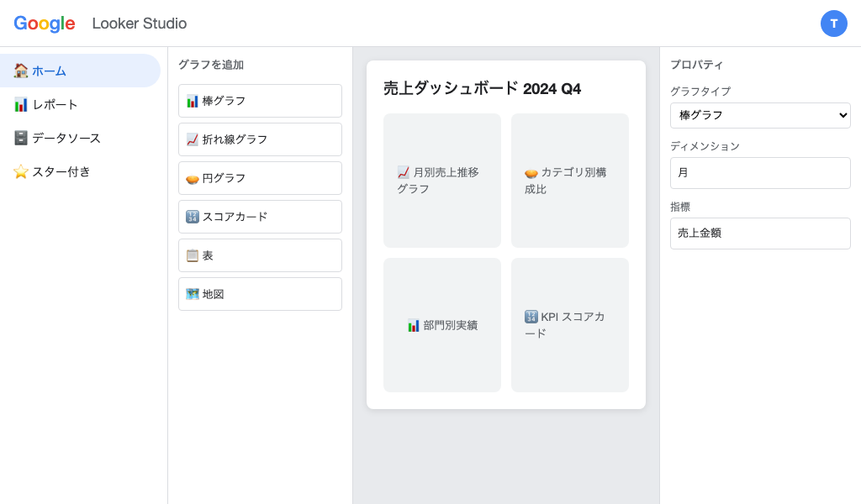Image resolution: width=861 pixels, height=504 pixels.
Task: Open the user account avatar T
Action: pyautogui.click(x=834, y=24)
